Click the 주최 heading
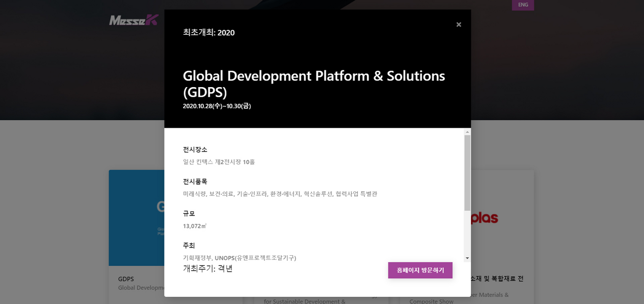Image resolution: width=644 pixels, height=304 pixels. click(189, 246)
